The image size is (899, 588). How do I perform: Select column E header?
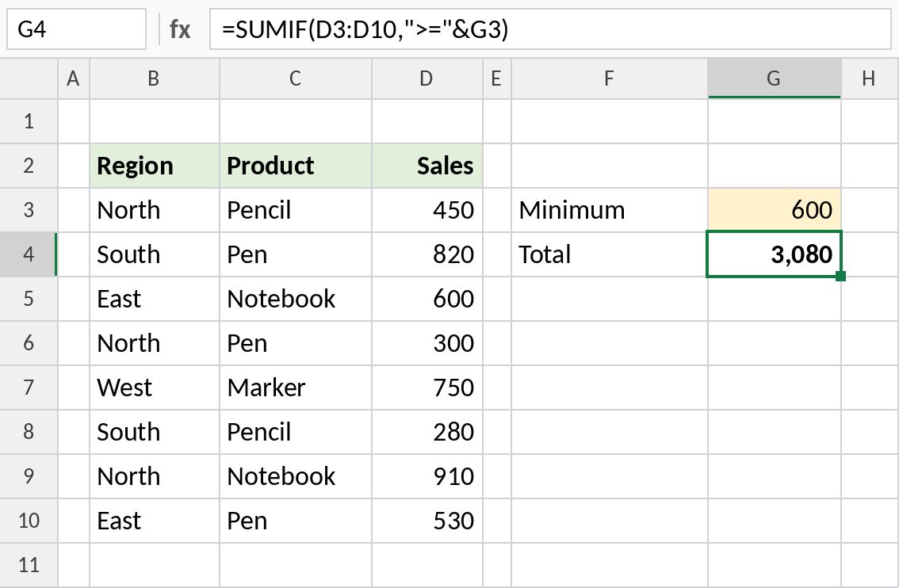click(497, 78)
